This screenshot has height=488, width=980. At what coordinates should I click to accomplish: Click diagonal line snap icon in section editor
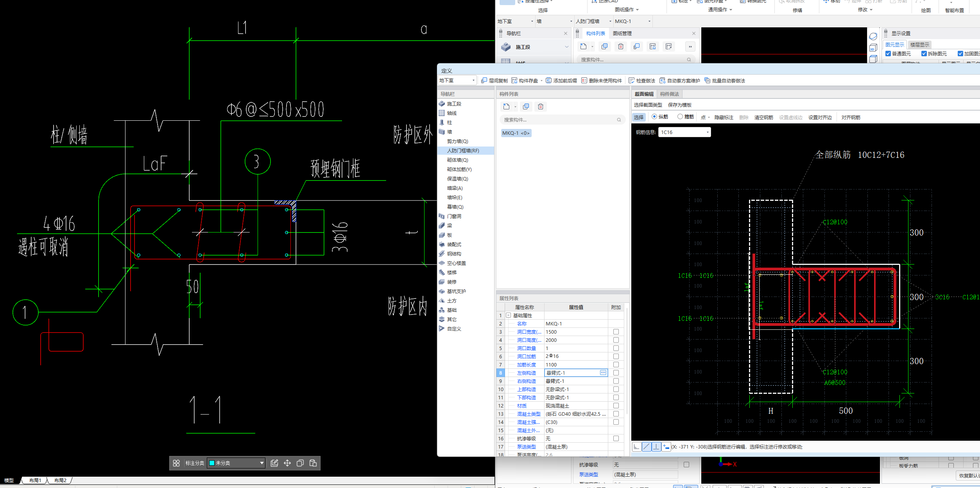point(647,447)
